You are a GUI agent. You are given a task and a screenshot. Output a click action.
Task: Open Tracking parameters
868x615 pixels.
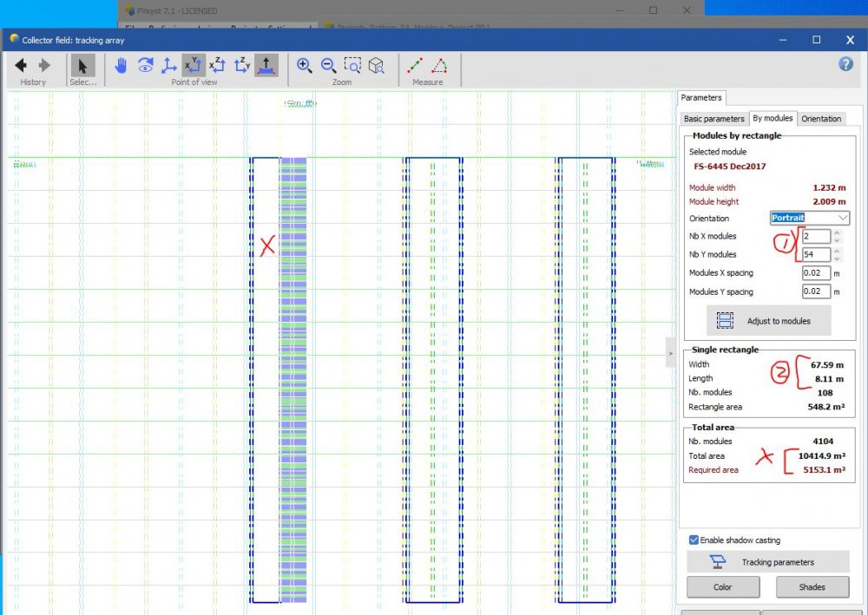pos(766,562)
